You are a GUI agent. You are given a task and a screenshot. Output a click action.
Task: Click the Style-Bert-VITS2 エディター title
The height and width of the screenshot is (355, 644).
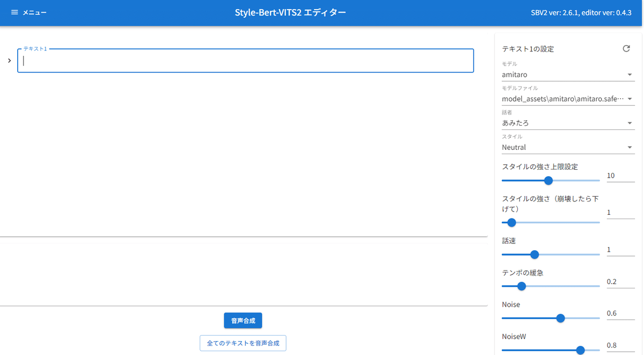tap(290, 12)
